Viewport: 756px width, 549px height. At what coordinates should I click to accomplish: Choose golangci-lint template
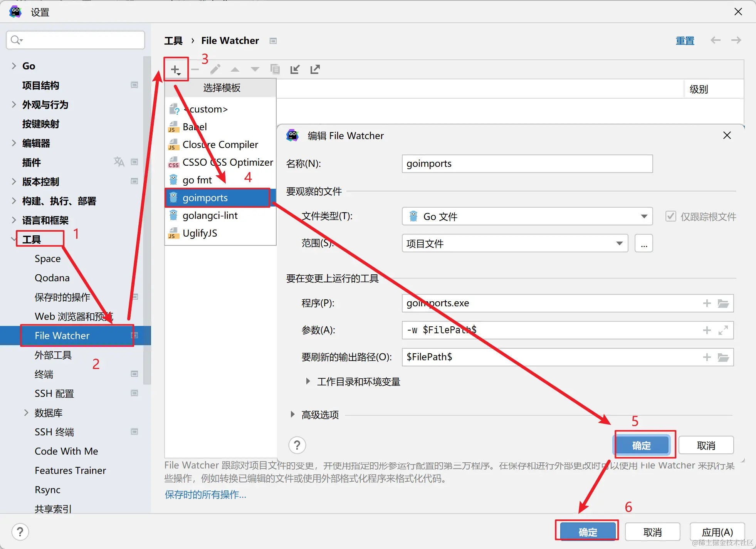[210, 216]
